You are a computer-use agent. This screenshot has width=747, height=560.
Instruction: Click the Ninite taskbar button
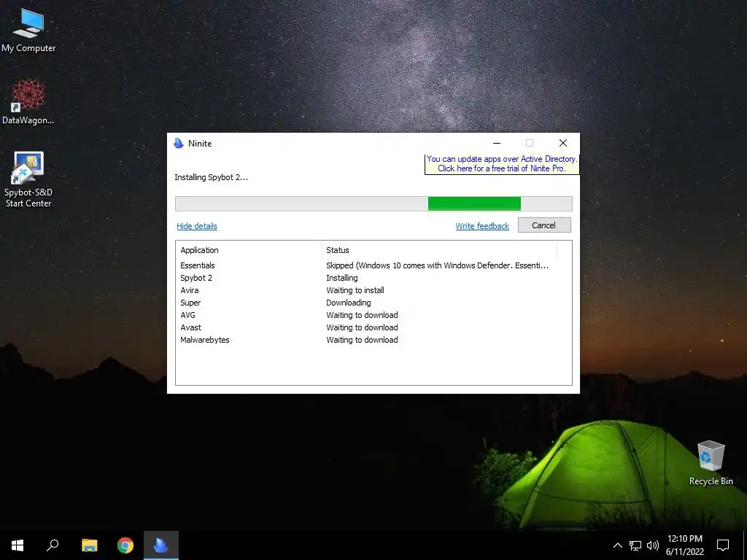pyautogui.click(x=161, y=545)
